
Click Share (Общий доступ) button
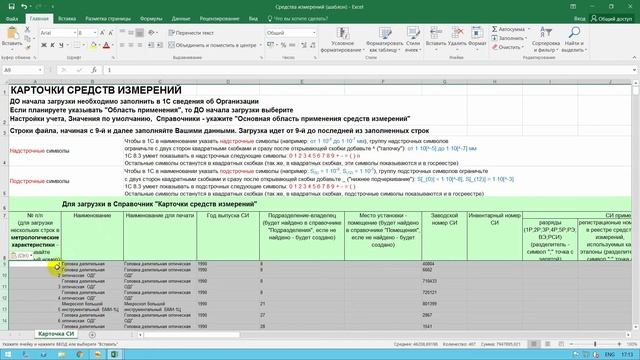tap(611, 19)
